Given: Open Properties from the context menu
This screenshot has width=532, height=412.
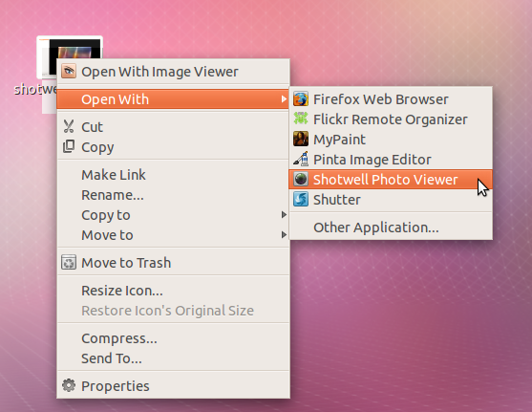Looking at the screenshot, I should [x=173, y=386].
